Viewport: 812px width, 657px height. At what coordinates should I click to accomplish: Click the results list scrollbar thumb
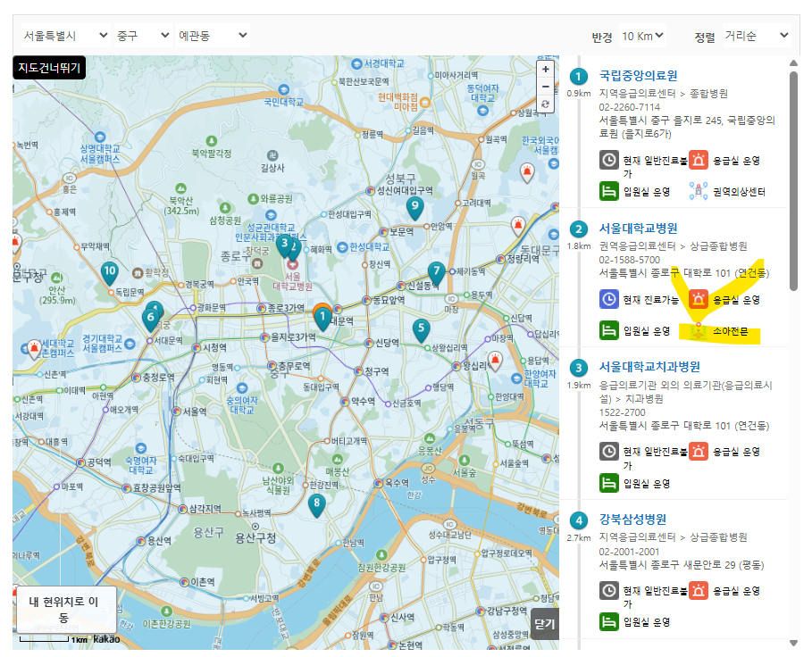tap(794, 181)
